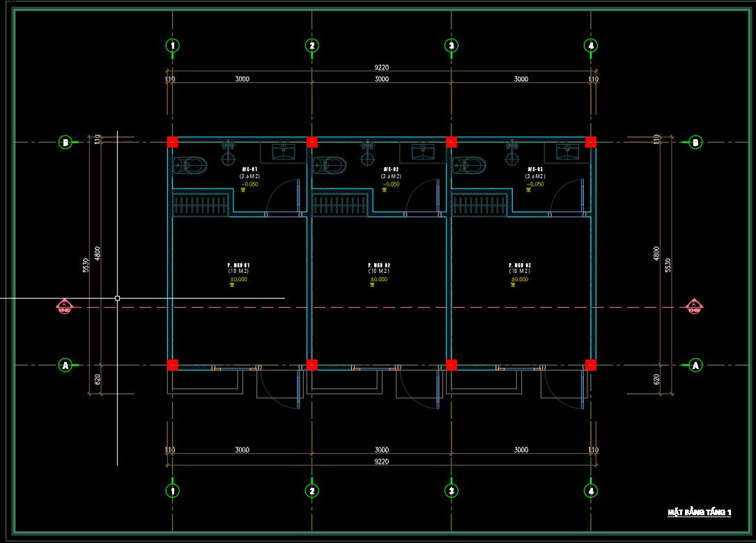Screen dimensions: 756x543
Task: Pick the shower fixture in WC-03
Action: click(511, 152)
